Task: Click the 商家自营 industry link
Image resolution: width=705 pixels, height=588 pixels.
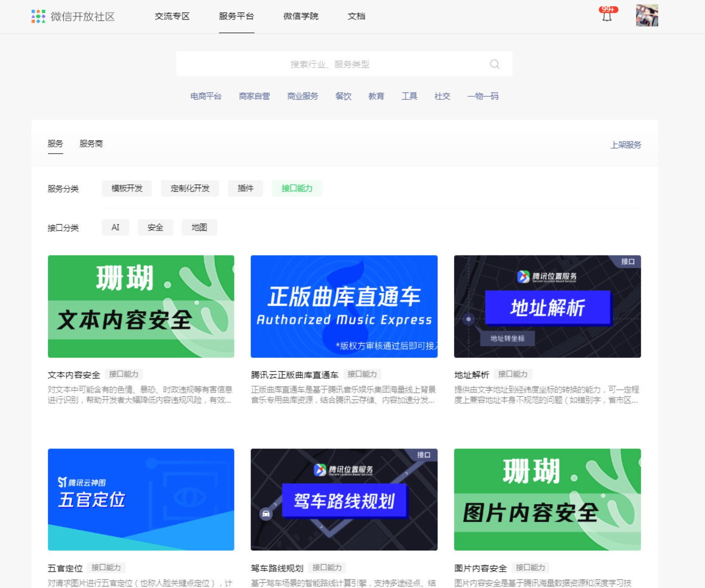Action: click(254, 96)
